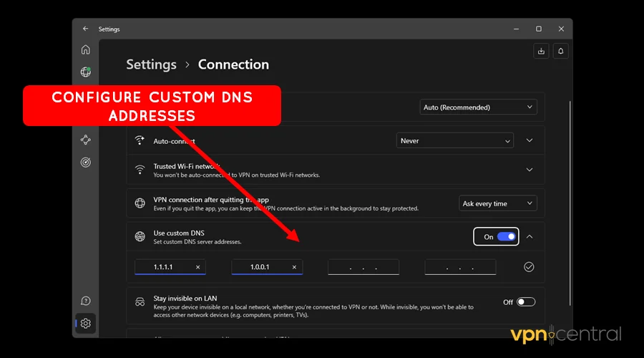The image size is (644, 358).
Task: Click the Auto-connect Wi-Fi icon
Action: [140, 140]
